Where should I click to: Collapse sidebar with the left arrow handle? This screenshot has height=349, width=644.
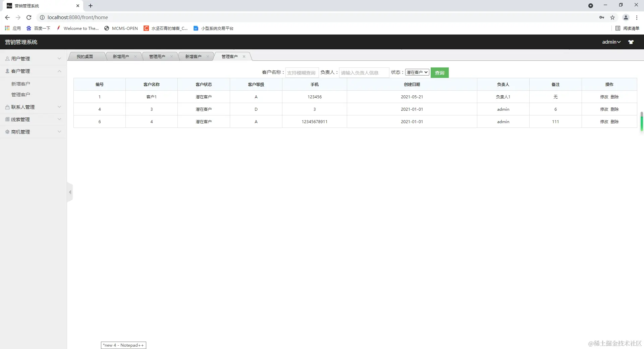(x=70, y=192)
